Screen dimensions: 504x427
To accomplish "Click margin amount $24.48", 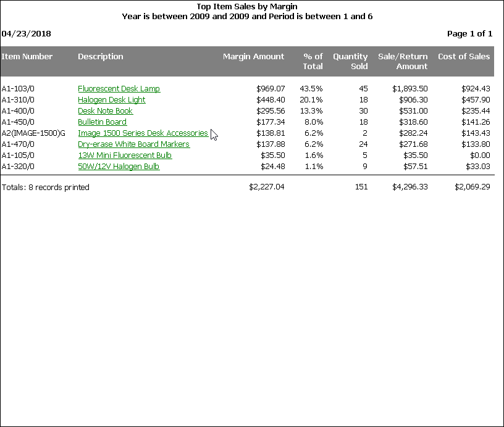I will (x=273, y=167).
